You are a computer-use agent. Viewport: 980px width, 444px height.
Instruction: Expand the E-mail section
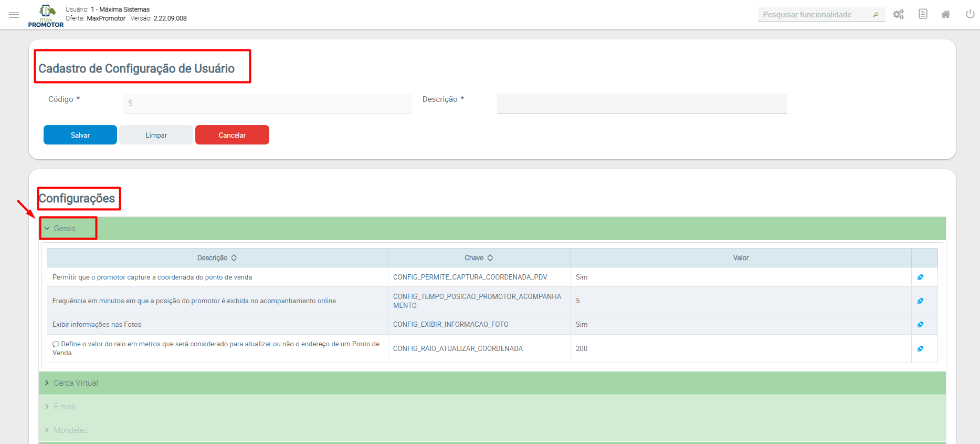(x=64, y=407)
